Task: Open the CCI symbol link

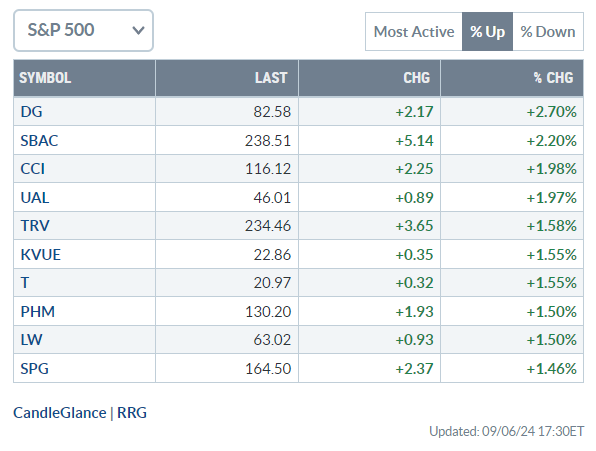Action: (33, 169)
